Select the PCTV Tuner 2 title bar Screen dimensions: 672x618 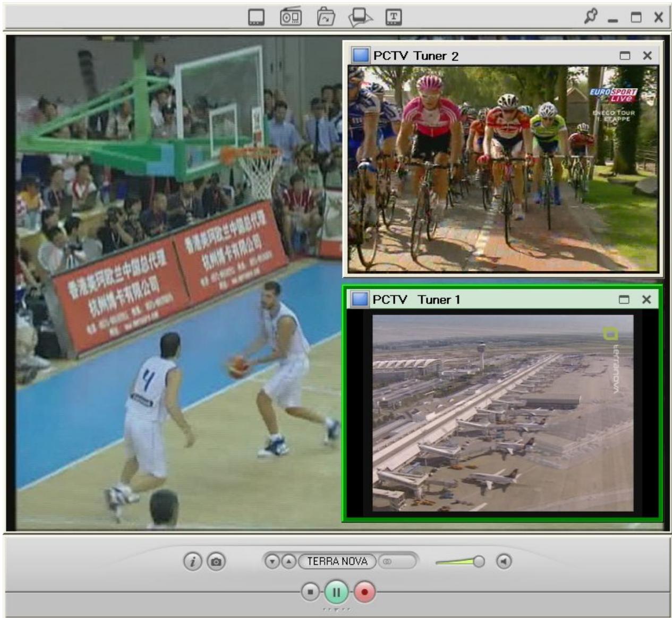click(x=503, y=55)
